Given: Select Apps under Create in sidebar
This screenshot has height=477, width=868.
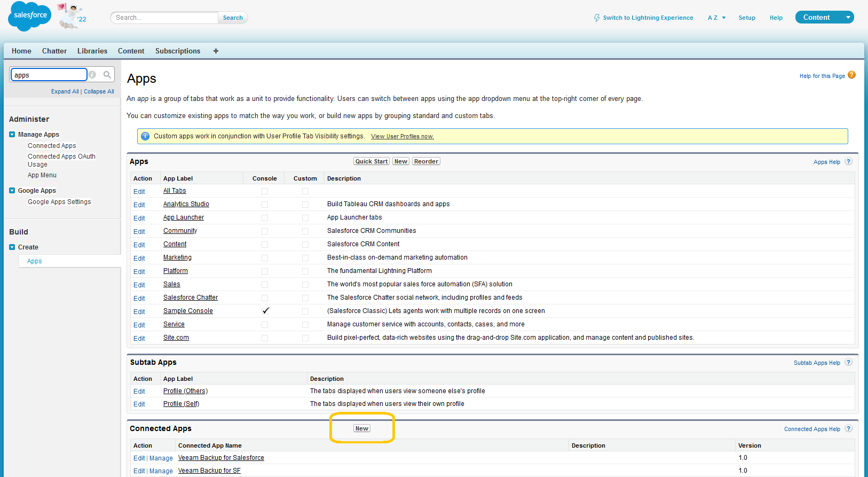Looking at the screenshot, I should (35, 261).
